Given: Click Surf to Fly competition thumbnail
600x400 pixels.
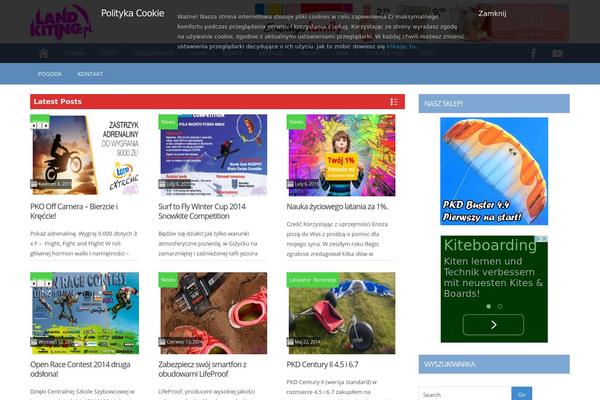Looking at the screenshot, I should pos(213,155).
